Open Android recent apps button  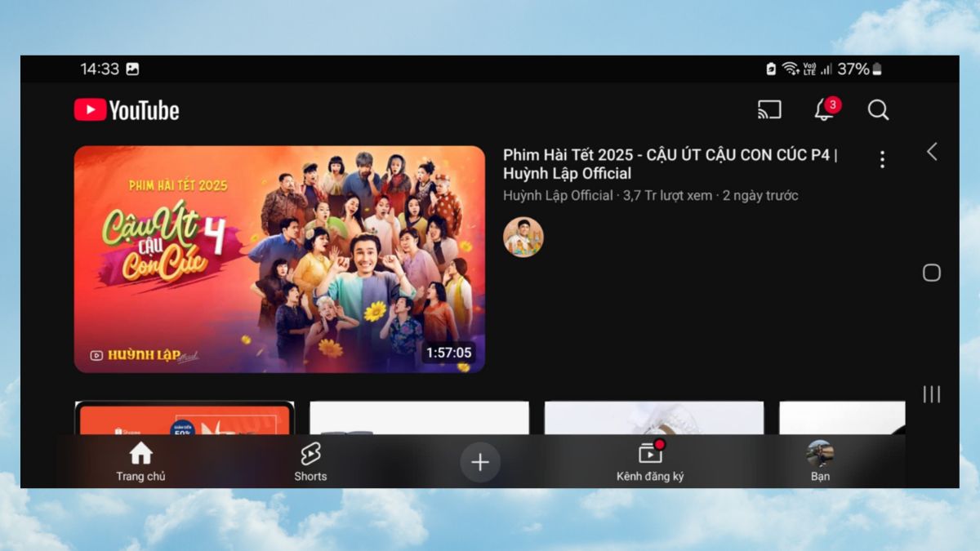click(932, 394)
